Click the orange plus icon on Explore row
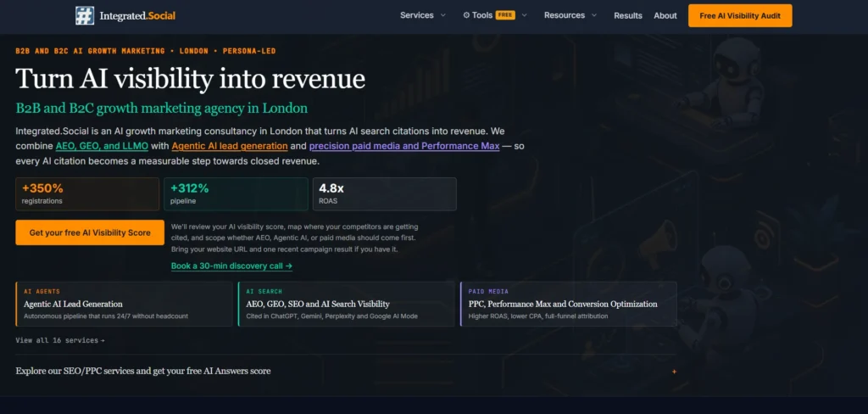 tap(674, 372)
